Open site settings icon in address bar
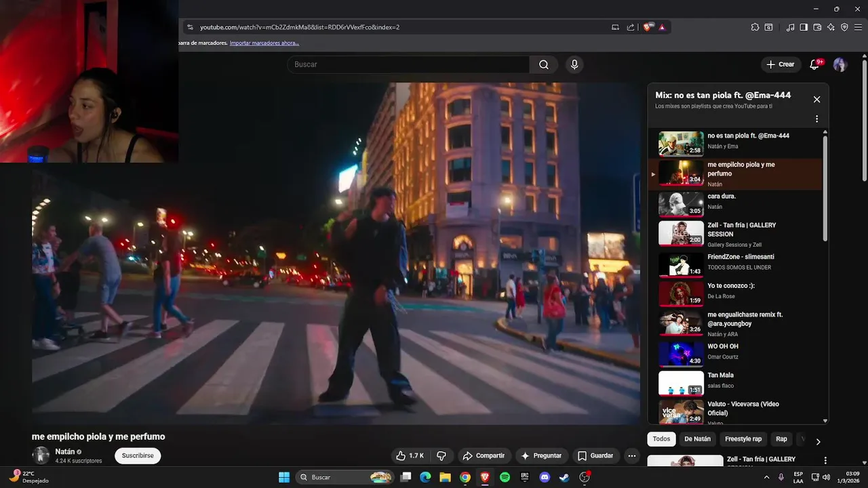Viewport: 868px width, 488px height. coord(191,27)
